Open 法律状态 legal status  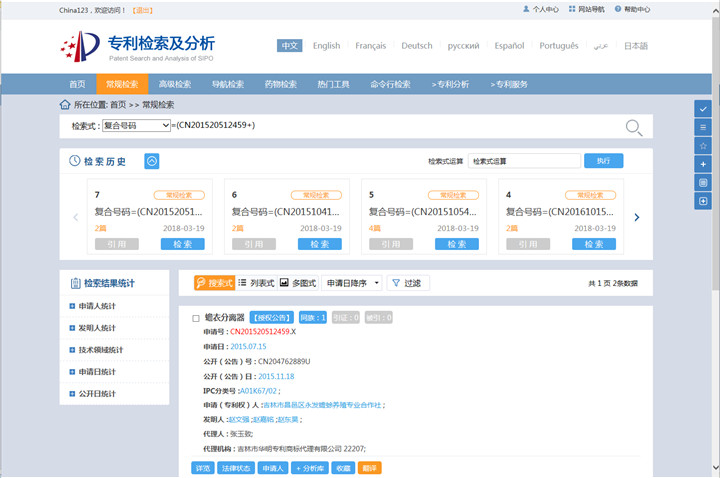tap(236, 468)
